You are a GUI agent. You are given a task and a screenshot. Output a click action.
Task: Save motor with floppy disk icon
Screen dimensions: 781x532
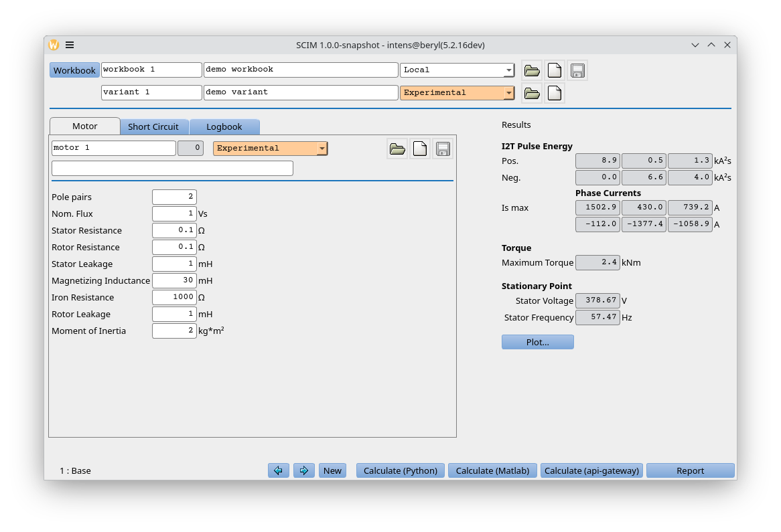coord(443,149)
